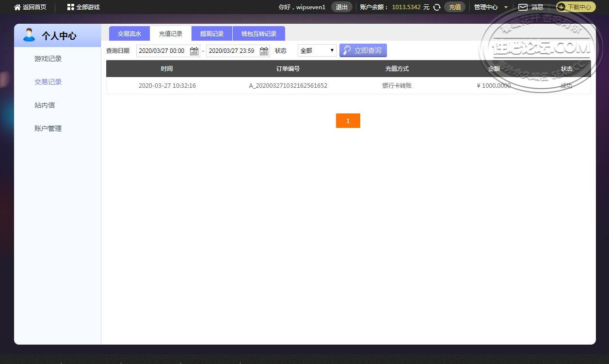
Task: Open the 状态 全部 dropdown
Action: pos(317,50)
